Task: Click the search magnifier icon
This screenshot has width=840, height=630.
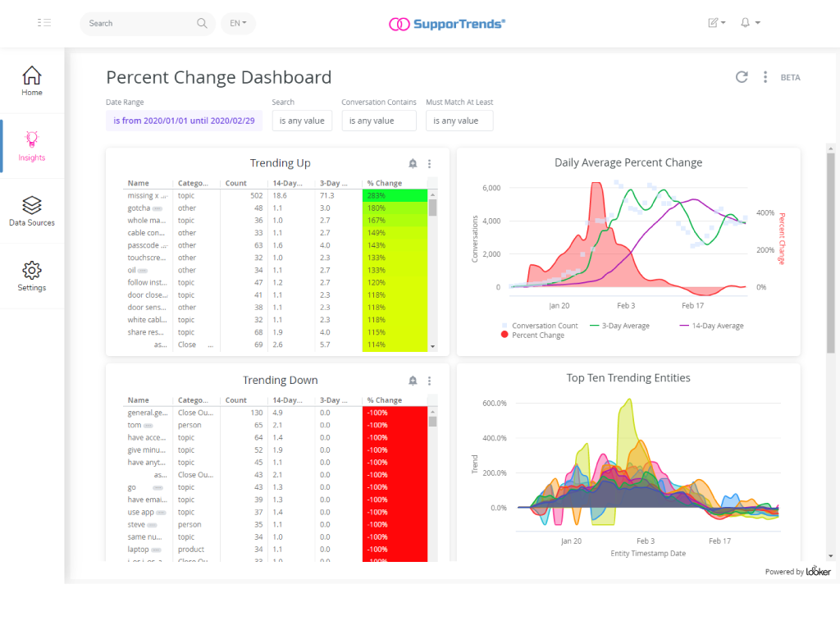Action: 202,23
